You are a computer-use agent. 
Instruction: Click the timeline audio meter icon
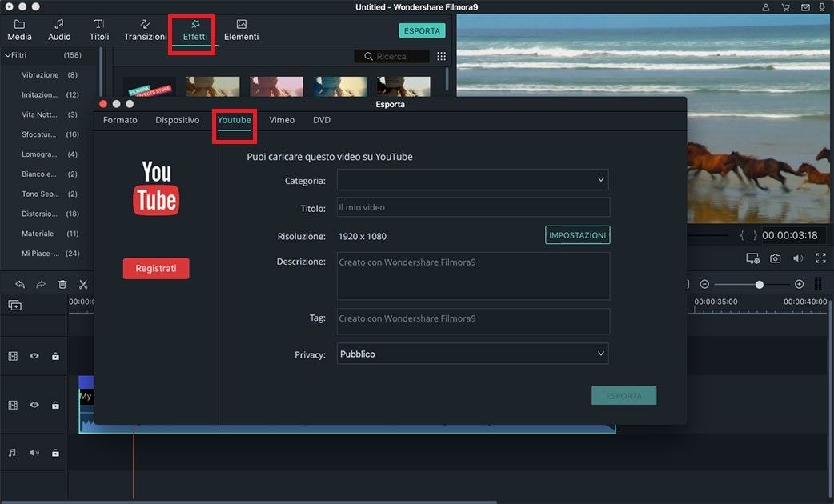818,285
